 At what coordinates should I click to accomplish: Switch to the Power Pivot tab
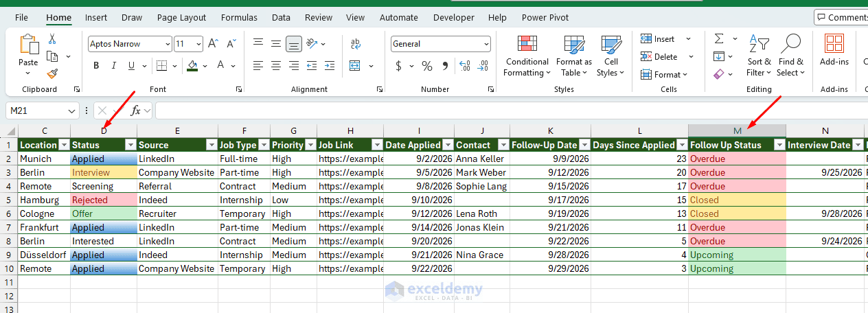(x=545, y=17)
